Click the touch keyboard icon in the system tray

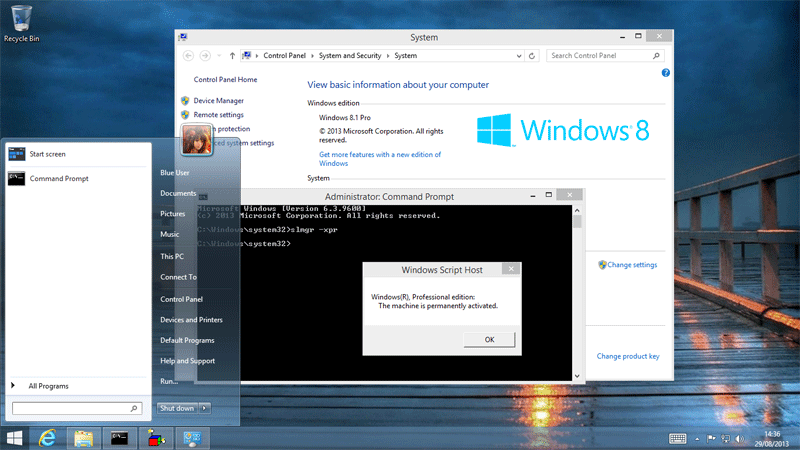point(677,438)
